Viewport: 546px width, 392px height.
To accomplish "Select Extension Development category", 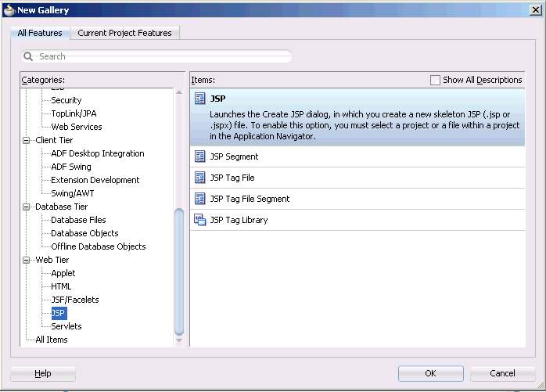I will [x=95, y=180].
